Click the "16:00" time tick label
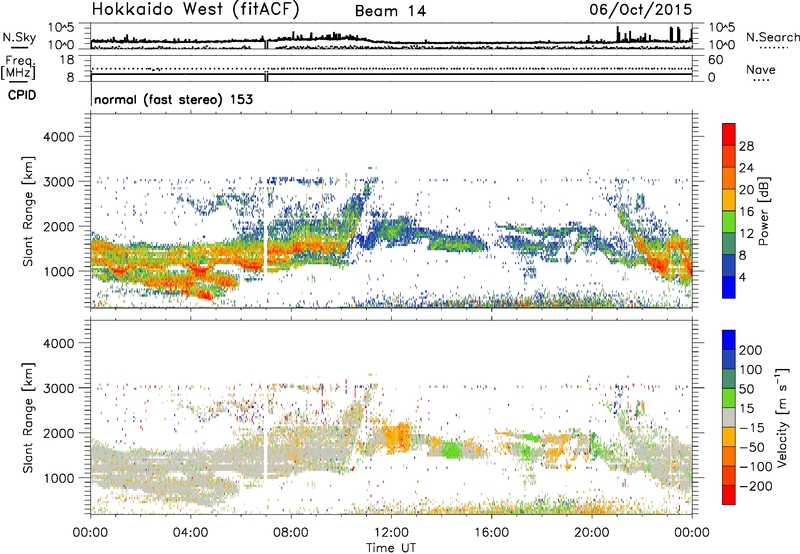Image resolution: width=800 pixels, height=554 pixels. [x=491, y=533]
